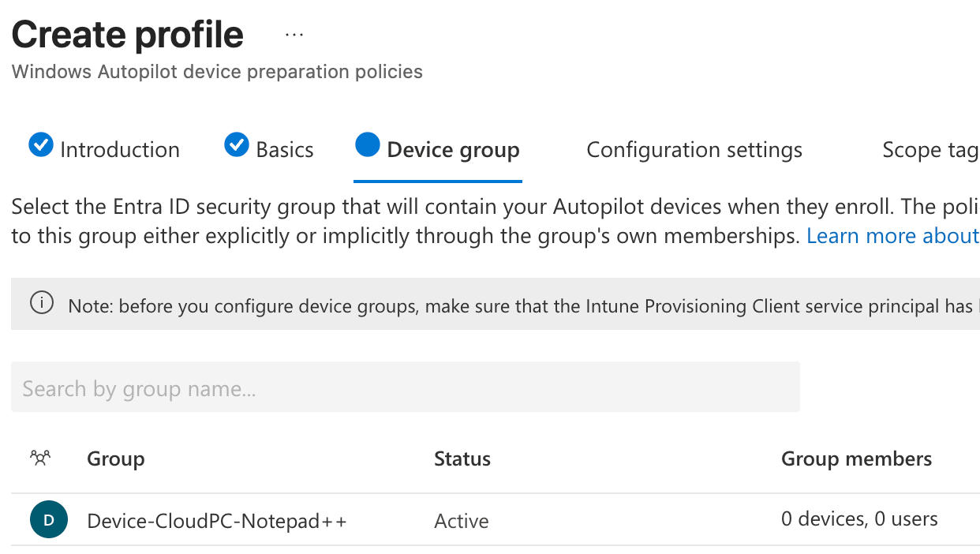Image resolution: width=980 pixels, height=554 pixels.
Task: Follow the Learn more about link
Action: pyautogui.click(x=892, y=236)
